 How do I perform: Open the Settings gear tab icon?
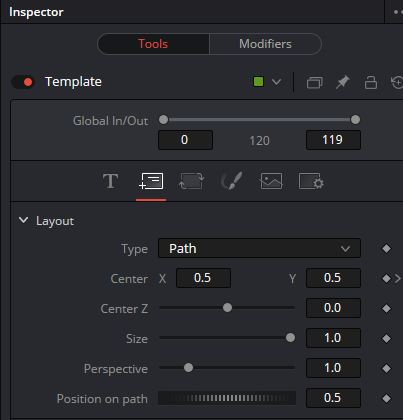click(x=311, y=181)
